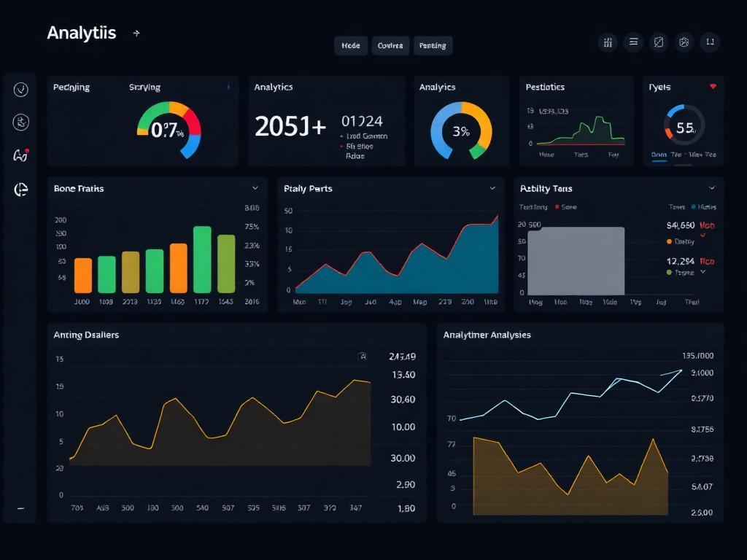Select the pie chart icon in sidebar
The height and width of the screenshot is (560, 747).
pos(21,190)
